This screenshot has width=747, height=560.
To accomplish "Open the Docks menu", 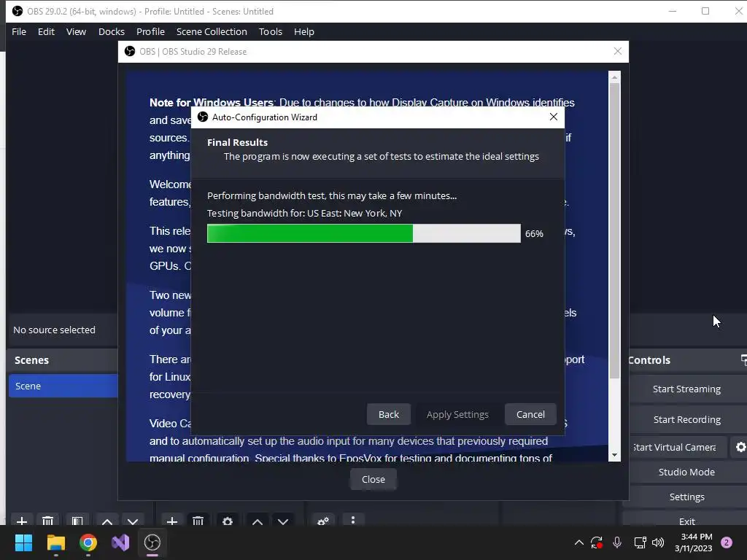I will pos(112,31).
